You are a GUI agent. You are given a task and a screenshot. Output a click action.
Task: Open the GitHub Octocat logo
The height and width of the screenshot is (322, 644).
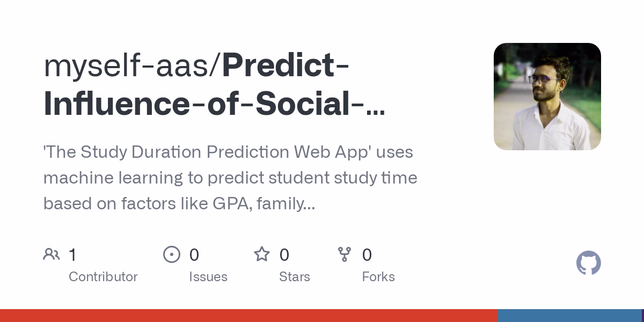(x=588, y=263)
